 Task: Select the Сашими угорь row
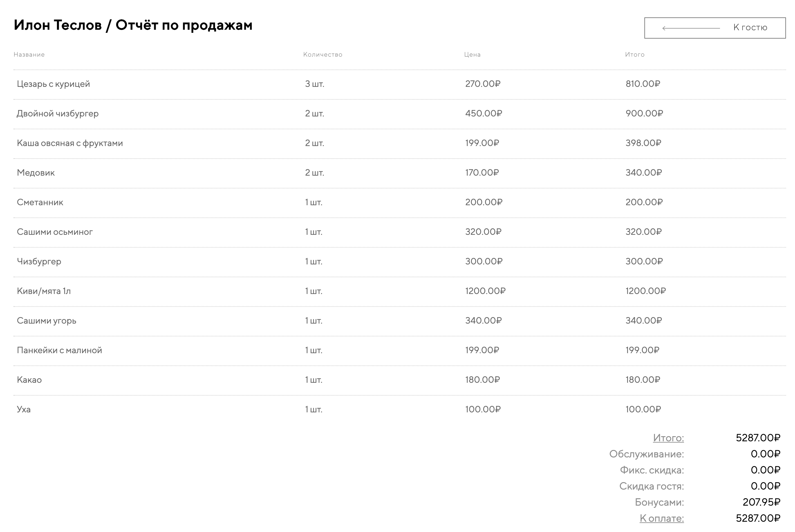point(46,321)
